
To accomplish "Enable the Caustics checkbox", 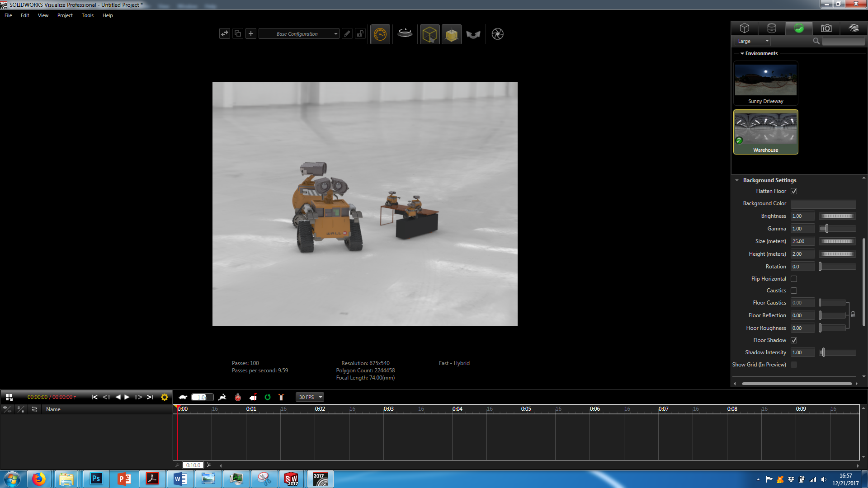I will (x=794, y=291).
